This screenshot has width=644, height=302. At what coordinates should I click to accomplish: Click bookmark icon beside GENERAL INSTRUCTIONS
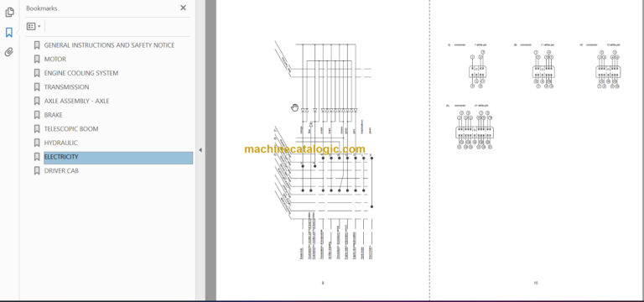[37, 45]
